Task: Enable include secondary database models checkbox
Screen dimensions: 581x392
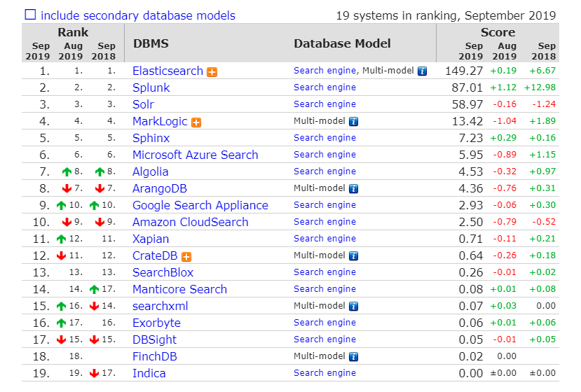Action: click(31, 15)
